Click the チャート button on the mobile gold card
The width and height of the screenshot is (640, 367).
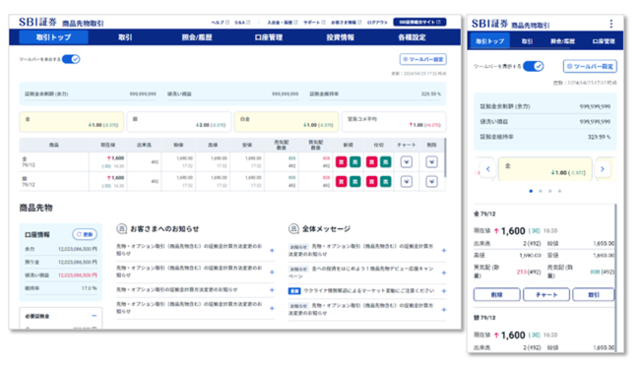[546, 294]
